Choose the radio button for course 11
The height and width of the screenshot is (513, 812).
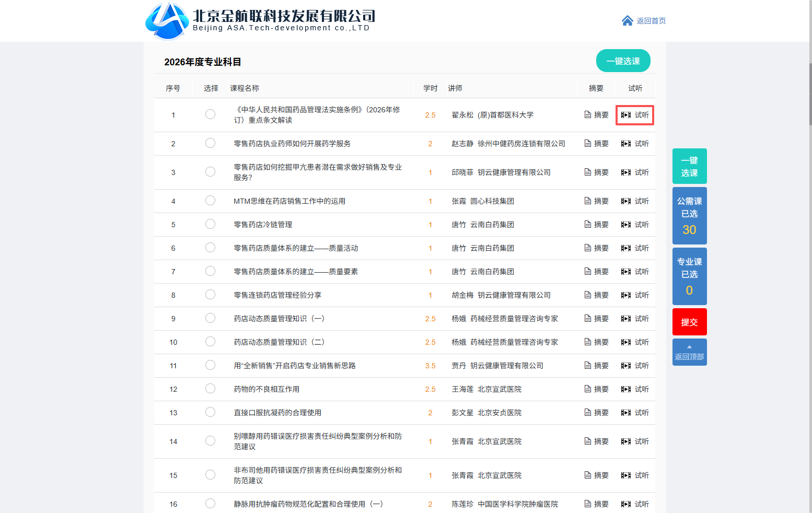point(210,365)
